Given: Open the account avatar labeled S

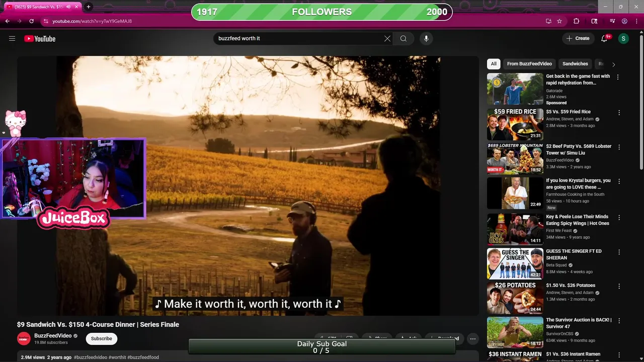Looking at the screenshot, I should [623, 38].
